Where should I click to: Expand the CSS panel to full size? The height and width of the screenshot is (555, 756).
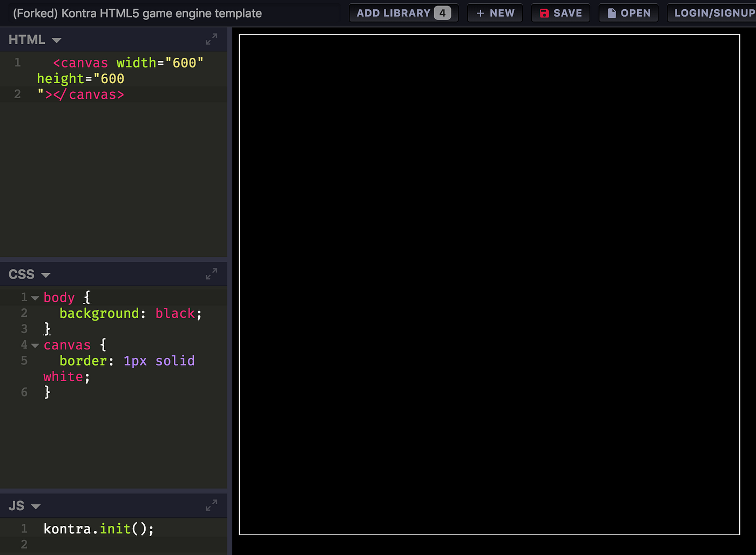point(212,274)
